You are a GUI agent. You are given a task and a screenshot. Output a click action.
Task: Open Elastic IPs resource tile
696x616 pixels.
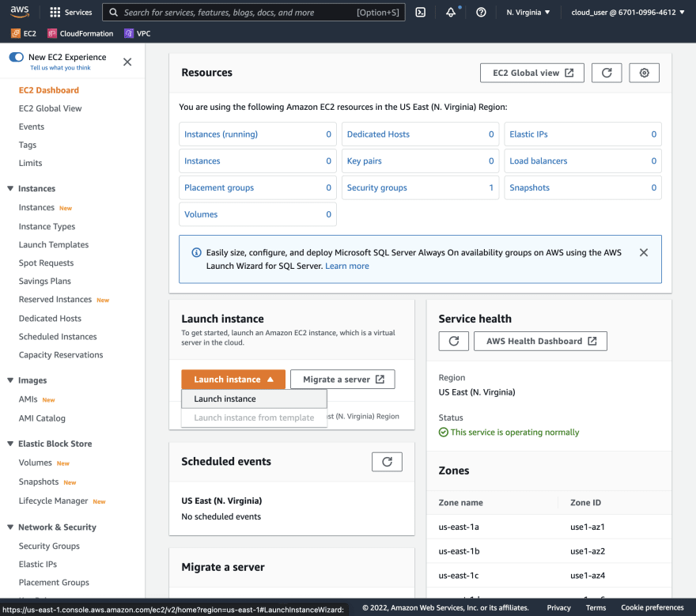point(583,134)
